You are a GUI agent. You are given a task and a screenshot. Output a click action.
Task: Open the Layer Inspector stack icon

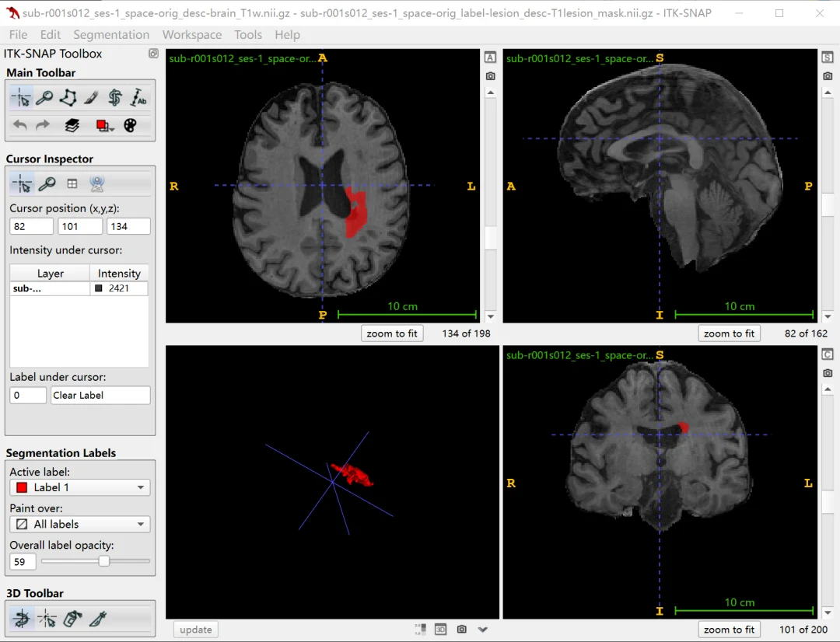72,125
